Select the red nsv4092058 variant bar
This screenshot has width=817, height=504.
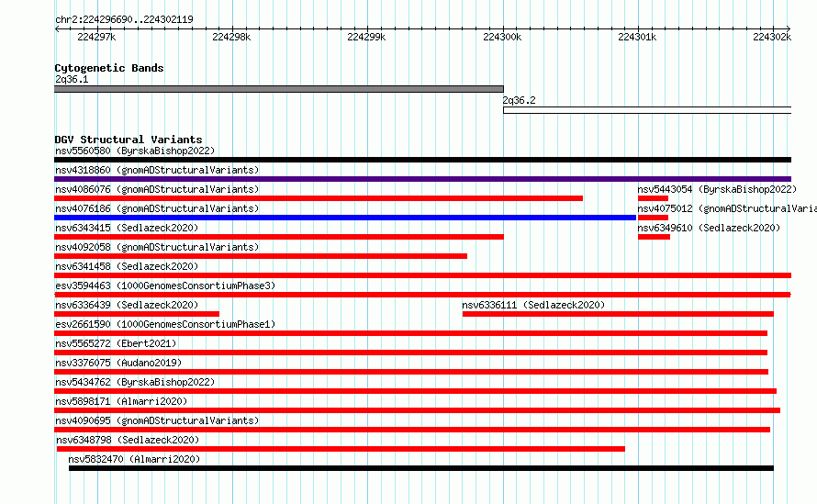(x=261, y=256)
